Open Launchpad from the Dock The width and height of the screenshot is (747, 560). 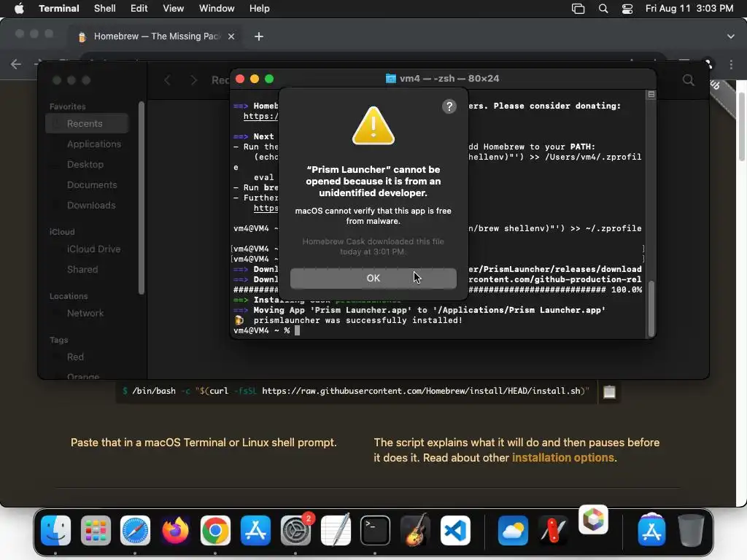click(96, 531)
